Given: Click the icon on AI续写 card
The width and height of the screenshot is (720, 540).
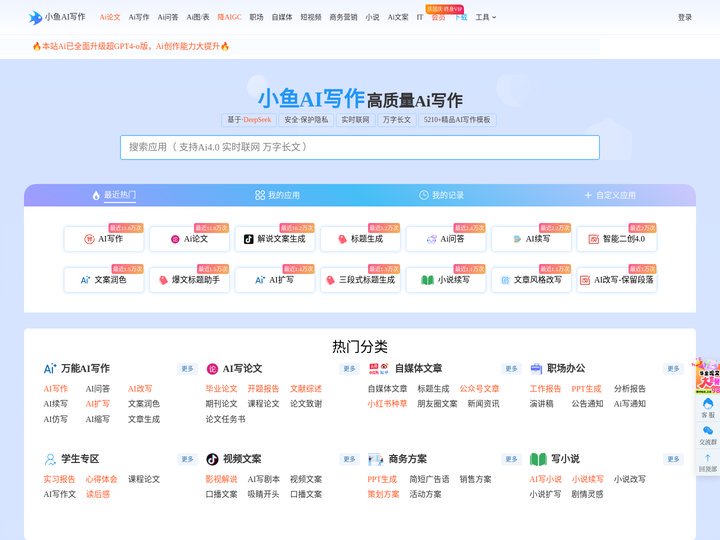Looking at the screenshot, I should coord(517,239).
